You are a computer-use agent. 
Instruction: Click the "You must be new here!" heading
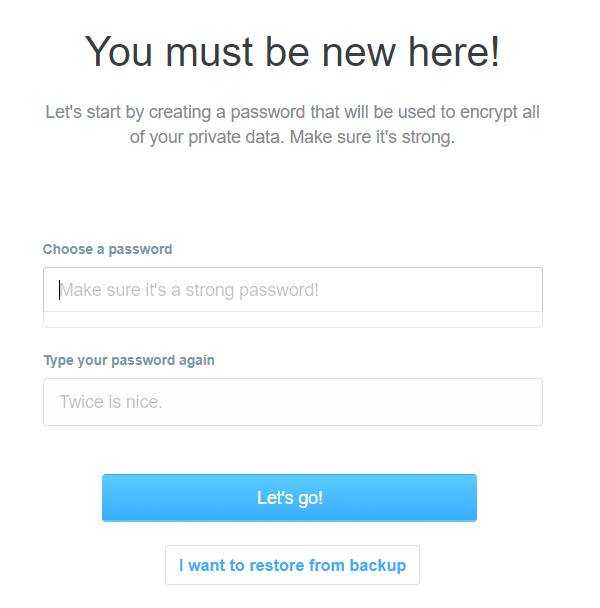[x=292, y=52]
